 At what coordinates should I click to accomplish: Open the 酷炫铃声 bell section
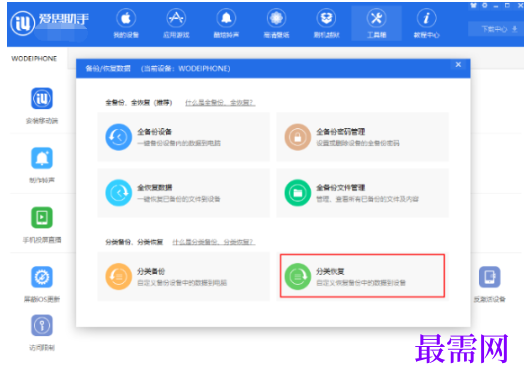tap(226, 24)
